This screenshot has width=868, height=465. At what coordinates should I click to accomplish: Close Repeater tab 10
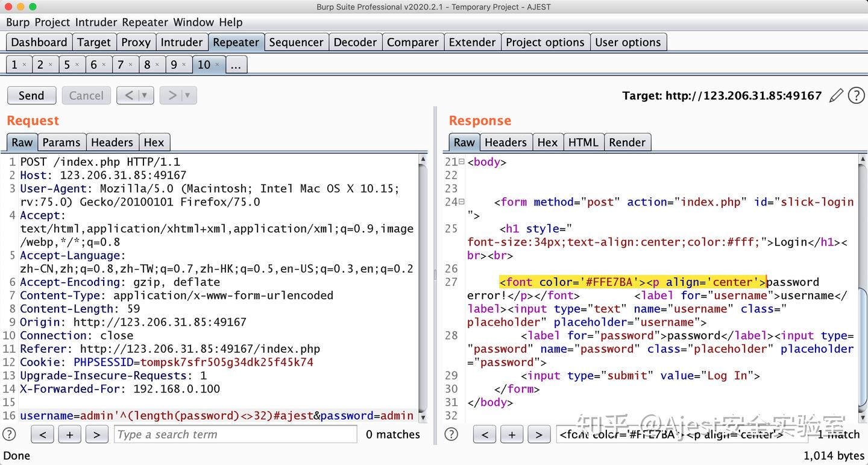click(x=218, y=65)
